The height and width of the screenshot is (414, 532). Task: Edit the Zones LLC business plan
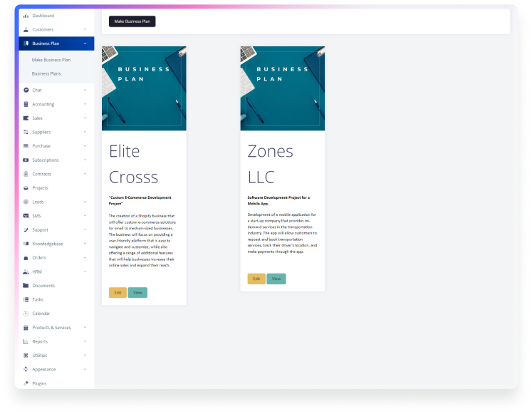coord(256,279)
